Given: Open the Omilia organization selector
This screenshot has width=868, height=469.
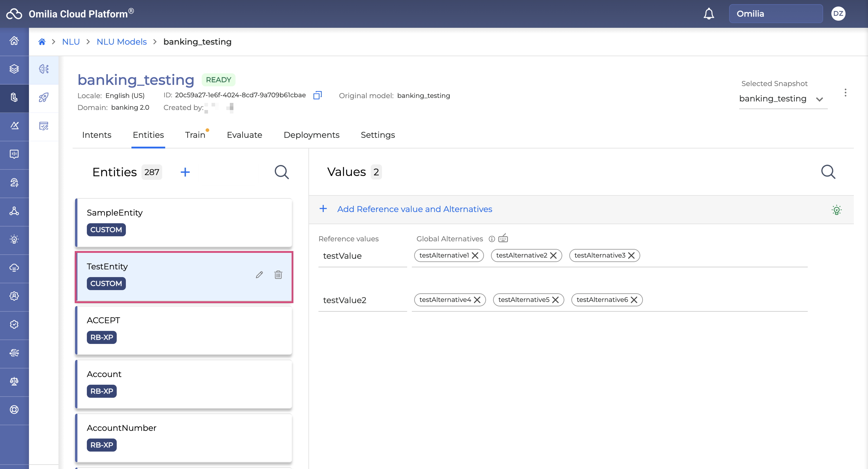Looking at the screenshot, I should 775,14.
